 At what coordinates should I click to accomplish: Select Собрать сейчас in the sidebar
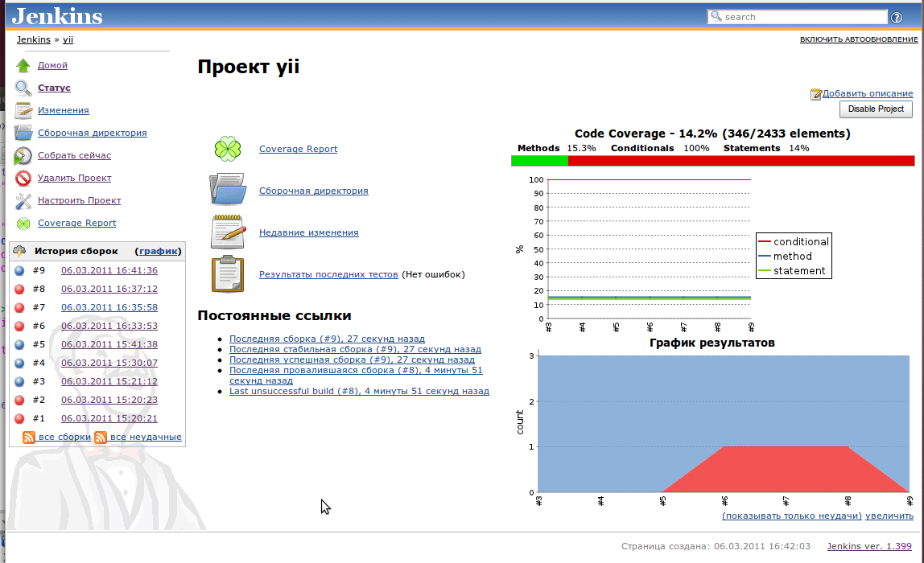click(74, 155)
